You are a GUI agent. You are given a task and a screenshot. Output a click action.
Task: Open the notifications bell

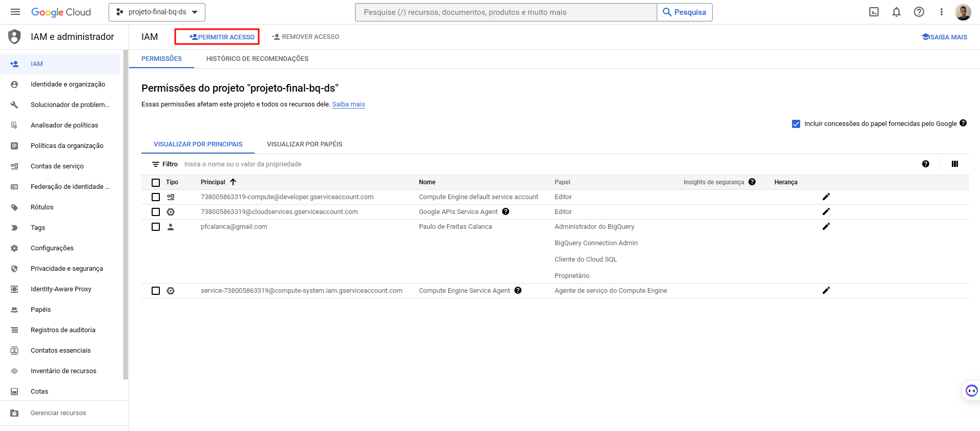click(896, 12)
